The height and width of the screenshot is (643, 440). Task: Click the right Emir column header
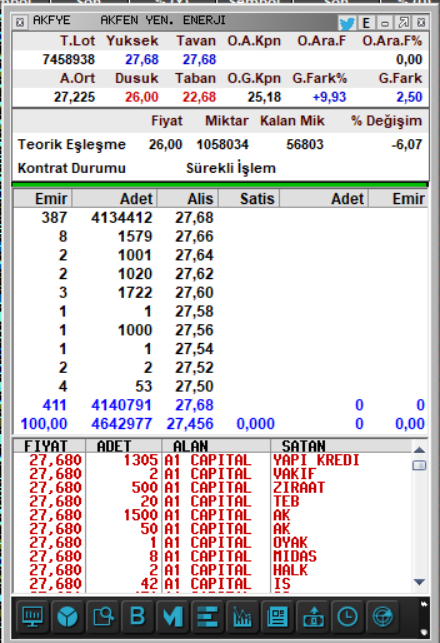pos(398,199)
